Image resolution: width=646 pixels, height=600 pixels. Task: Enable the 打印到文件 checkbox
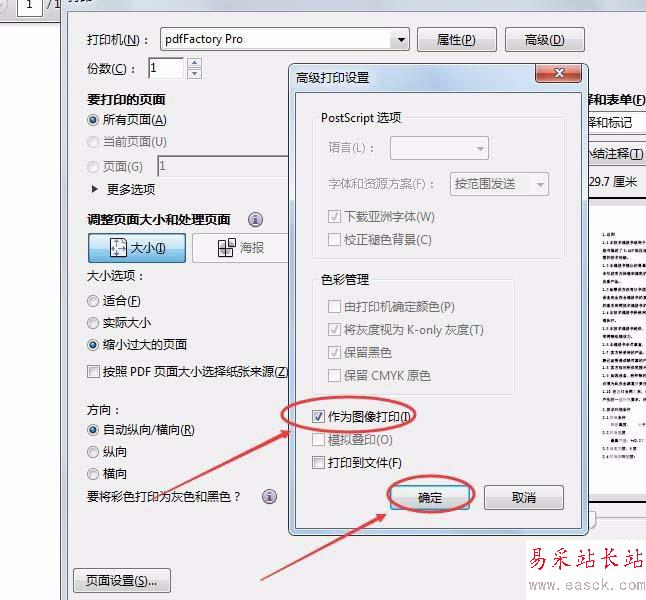pos(318,462)
